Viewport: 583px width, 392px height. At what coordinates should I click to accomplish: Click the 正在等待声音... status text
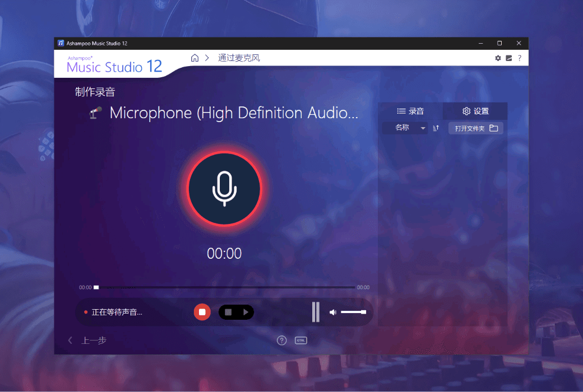pos(117,312)
